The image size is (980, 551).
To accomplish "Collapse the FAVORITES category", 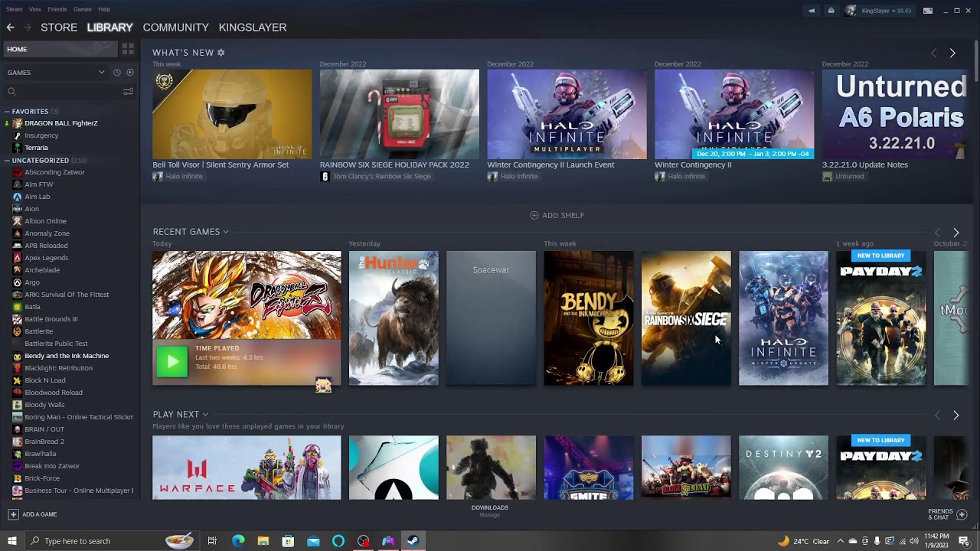I will click(x=7, y=112).
